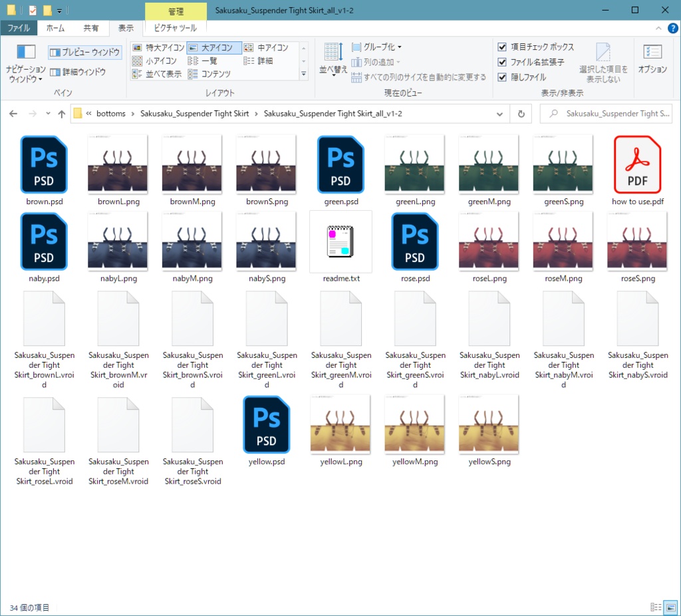This screenshot has width=681, height=616.
Task: Select the Skirt_roseL.vroid file icon
Action: click(x=44, y=424)
